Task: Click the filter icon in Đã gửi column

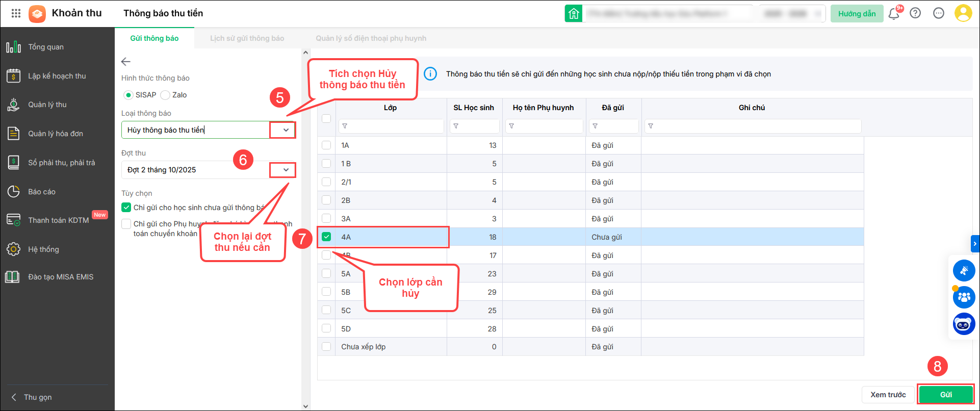Action: 595,126
